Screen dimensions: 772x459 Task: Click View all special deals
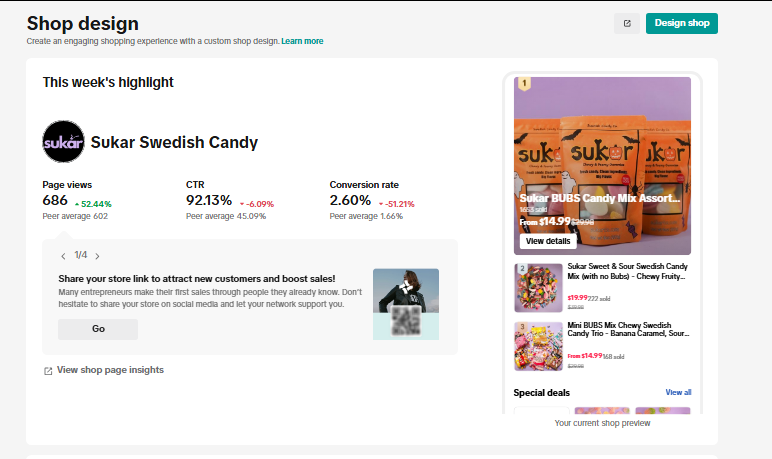[678, 392]
